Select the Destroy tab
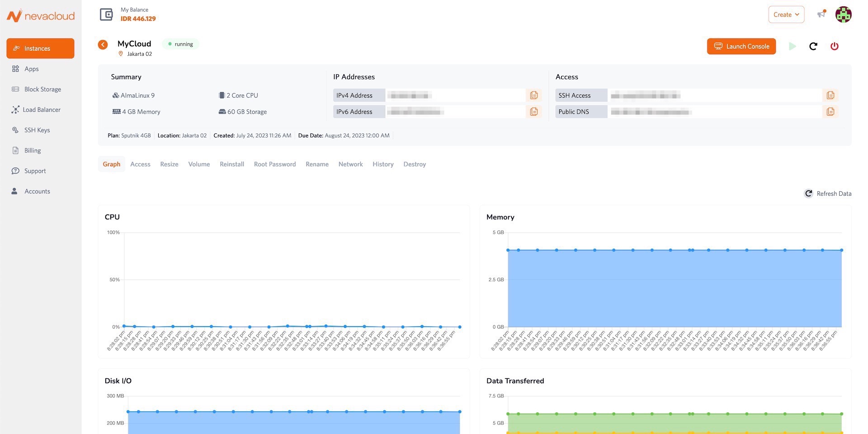Screen dimensions: 868x434 414,164
